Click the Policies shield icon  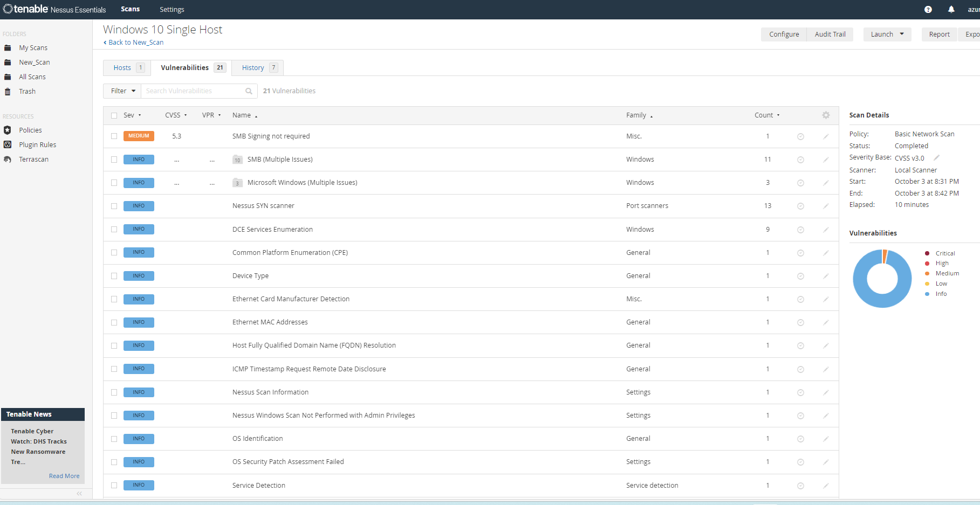[x=8, y=130]
